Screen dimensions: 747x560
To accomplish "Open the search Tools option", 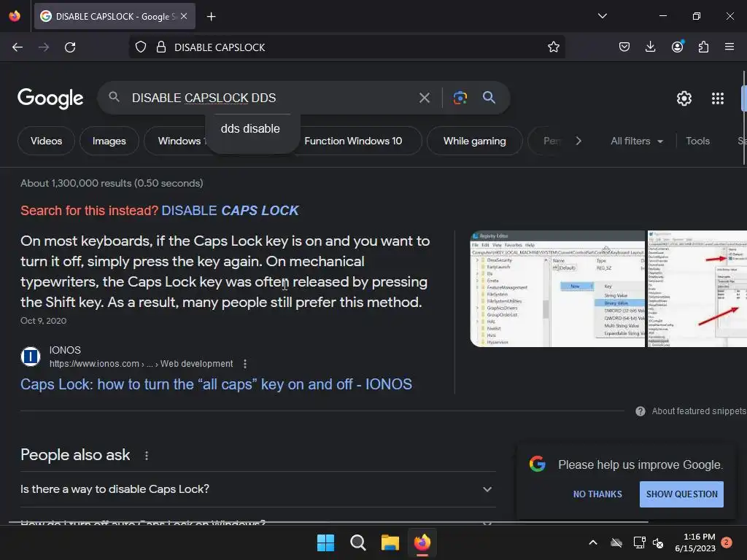I will 697,141.
